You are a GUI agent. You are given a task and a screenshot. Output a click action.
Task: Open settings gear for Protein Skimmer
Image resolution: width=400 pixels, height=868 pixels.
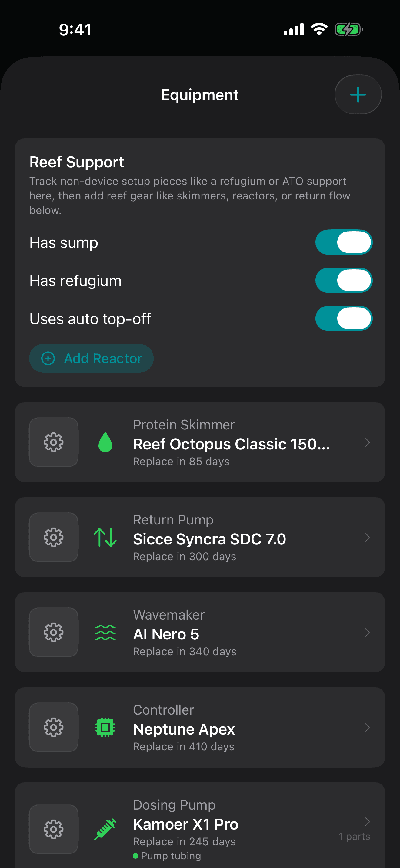point(54,442)
